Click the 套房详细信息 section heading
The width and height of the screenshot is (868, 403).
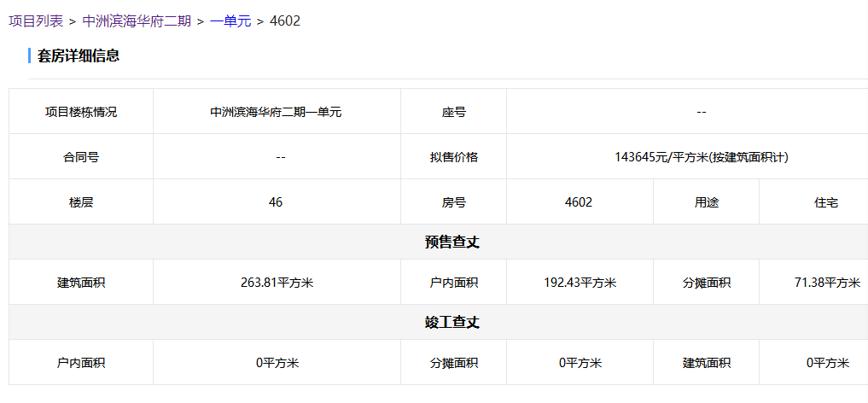pyautogui.click(x=79, y=56)
